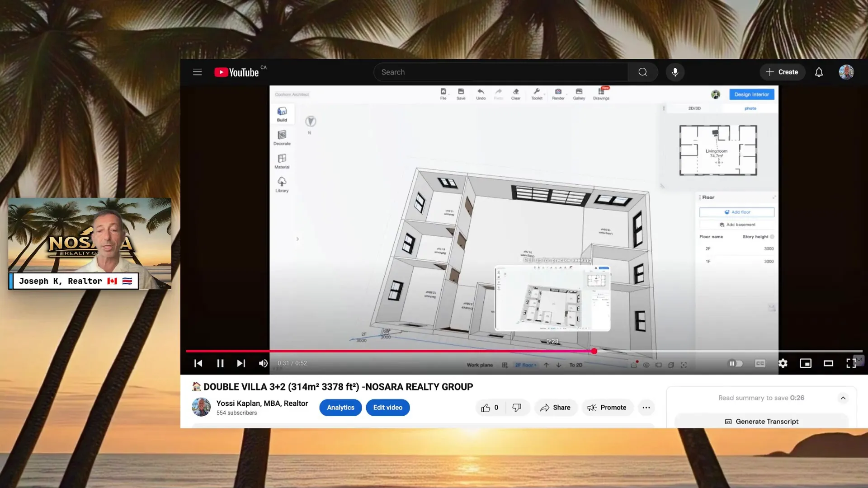Switch to the 2D/3D tab in Coohom
The width and height of the screenshot is (868, 488).
(x=694, y=108)
